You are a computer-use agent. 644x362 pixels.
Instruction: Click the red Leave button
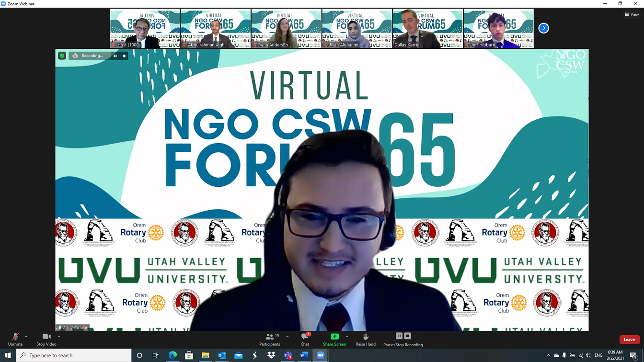point(629,339)
